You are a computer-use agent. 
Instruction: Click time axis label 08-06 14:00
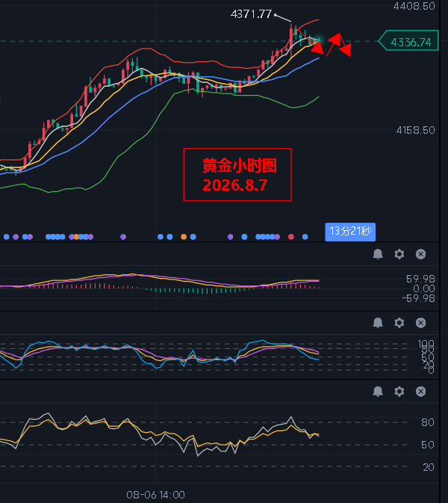tap(155, 495)
